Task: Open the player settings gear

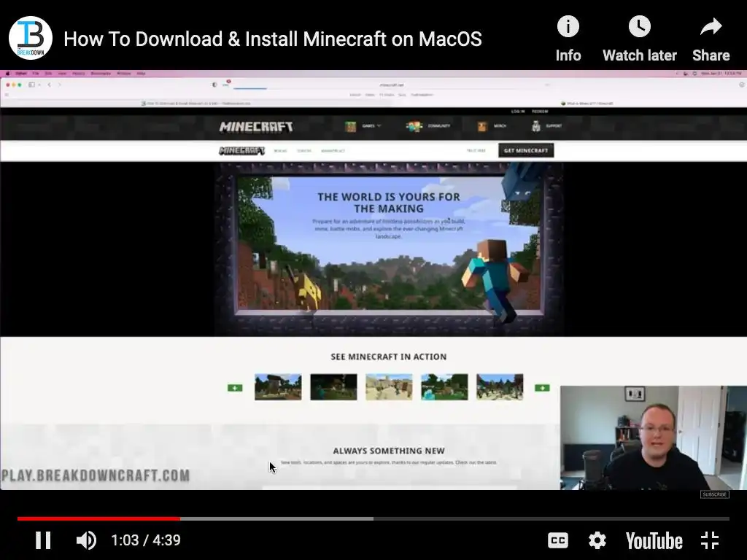Action: (x=597, y=540)
